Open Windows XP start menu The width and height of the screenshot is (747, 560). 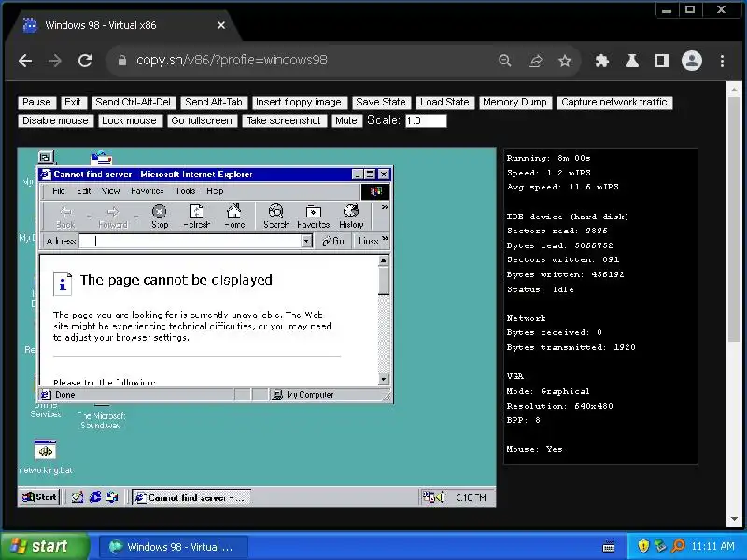(45, 546)
